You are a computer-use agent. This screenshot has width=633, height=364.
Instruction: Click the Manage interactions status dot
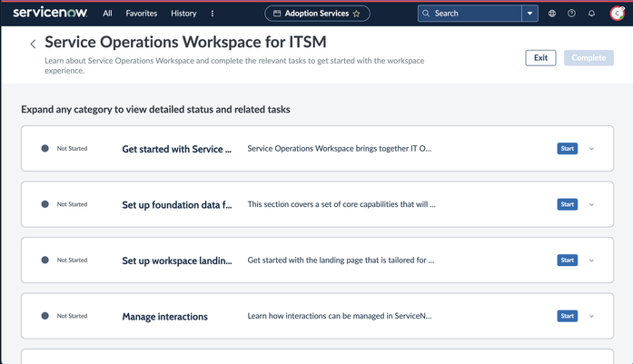point(45,316)
